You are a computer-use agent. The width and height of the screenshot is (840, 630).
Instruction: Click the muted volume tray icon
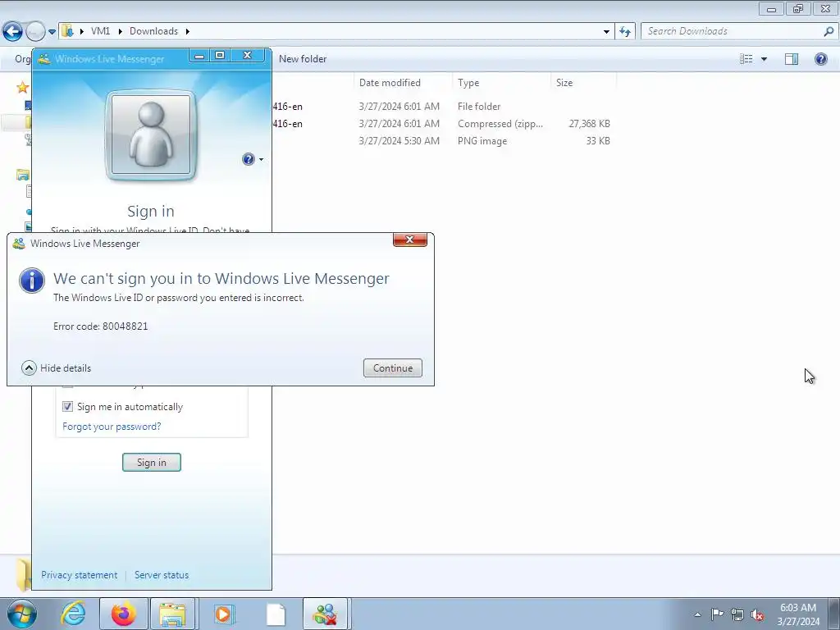(x=757, y=615)
